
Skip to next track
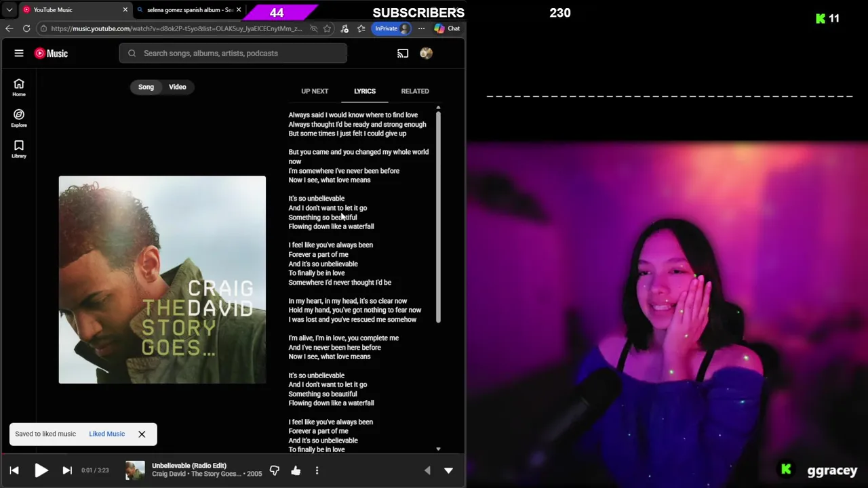coord(67,470)
